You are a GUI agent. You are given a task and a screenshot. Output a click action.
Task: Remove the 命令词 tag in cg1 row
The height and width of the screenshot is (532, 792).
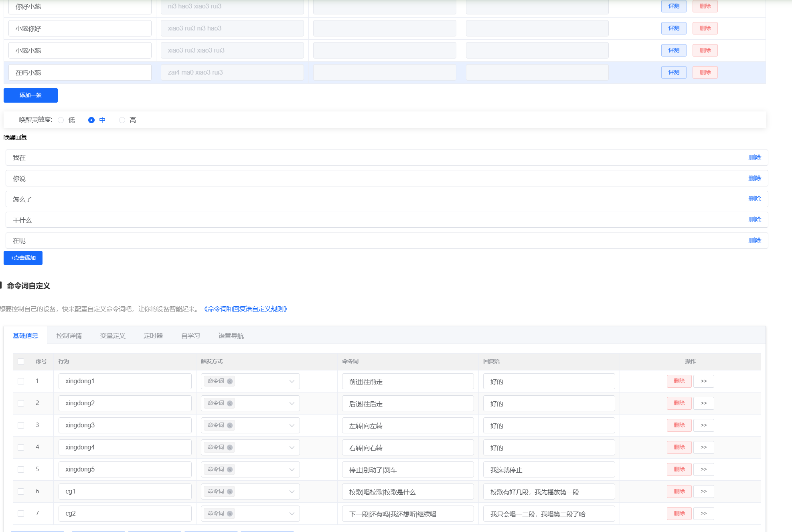[x=230, y=492]
